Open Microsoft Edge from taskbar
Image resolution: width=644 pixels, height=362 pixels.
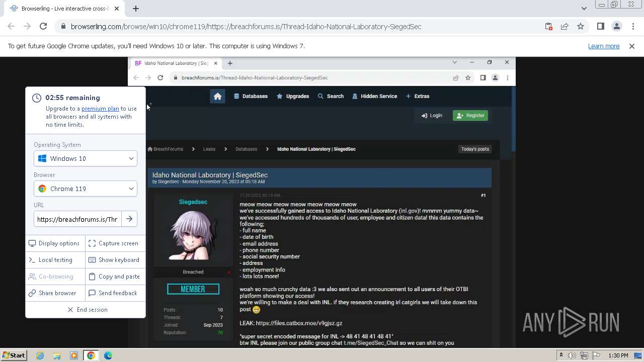click(108, 355)
